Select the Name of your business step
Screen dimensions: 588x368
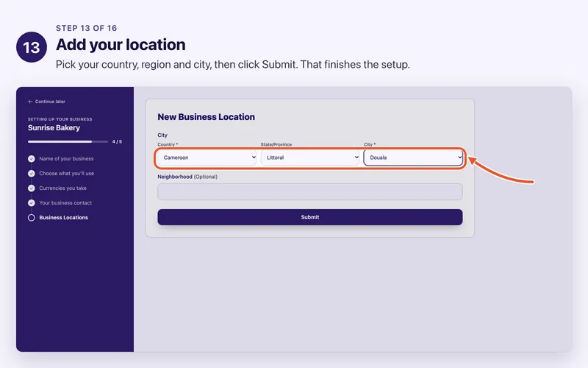66,159
